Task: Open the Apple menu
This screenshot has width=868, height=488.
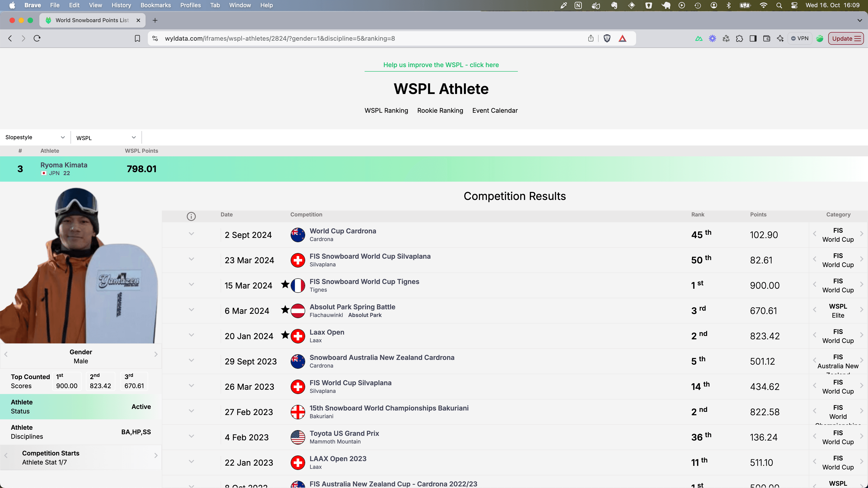Action: (12, 5)
